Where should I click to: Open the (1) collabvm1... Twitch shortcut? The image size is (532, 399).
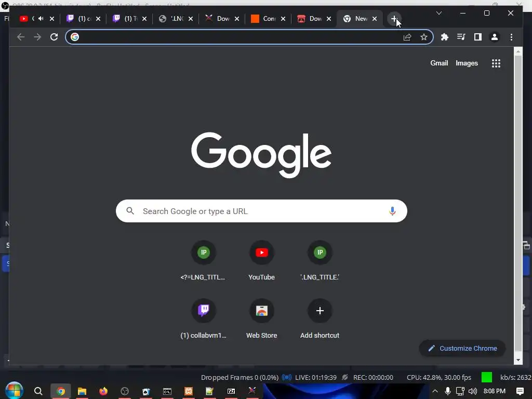(x=203, y=319)
